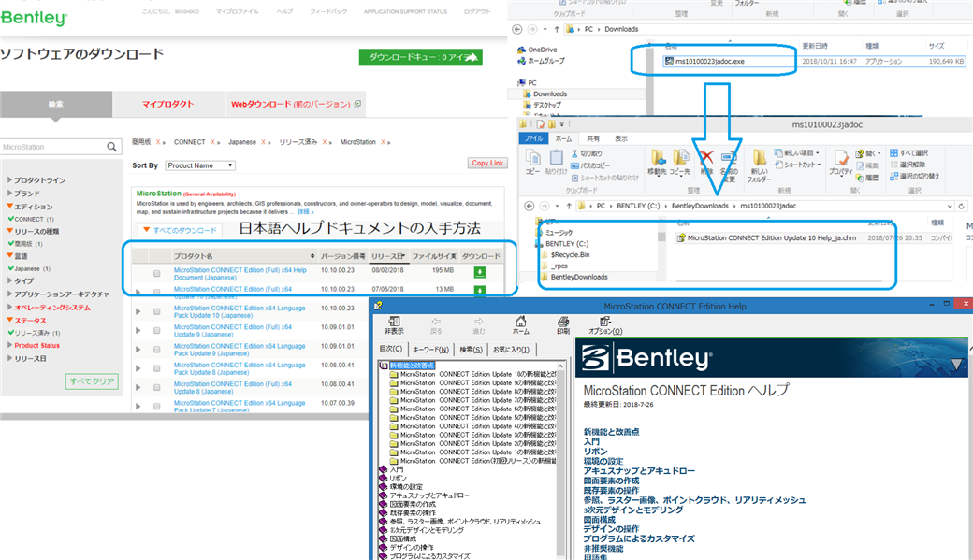Click green download icon for 13 MB row

click(x=479, y=290)
